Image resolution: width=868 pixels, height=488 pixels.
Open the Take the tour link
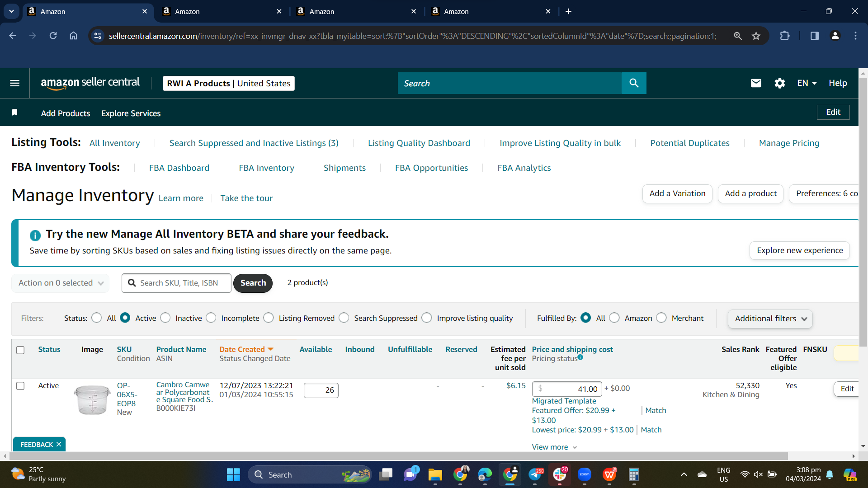point(246,198)
